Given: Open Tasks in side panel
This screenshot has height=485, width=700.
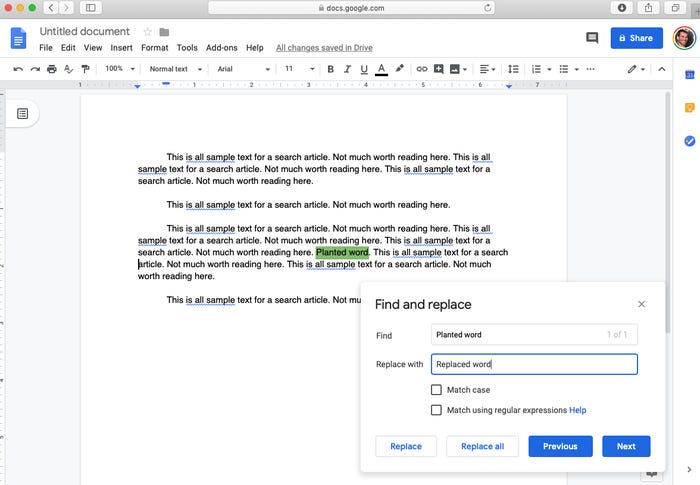Looking at the screenshot, I should point(689,141).
